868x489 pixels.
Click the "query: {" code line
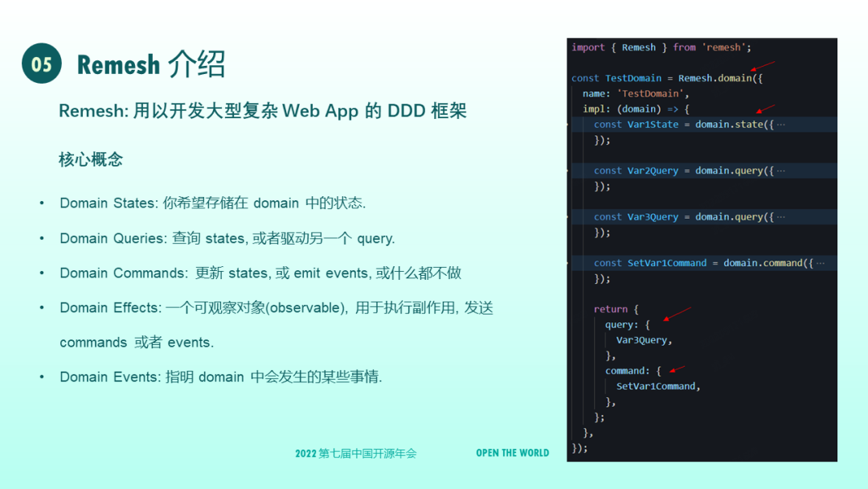click(627, 324)
